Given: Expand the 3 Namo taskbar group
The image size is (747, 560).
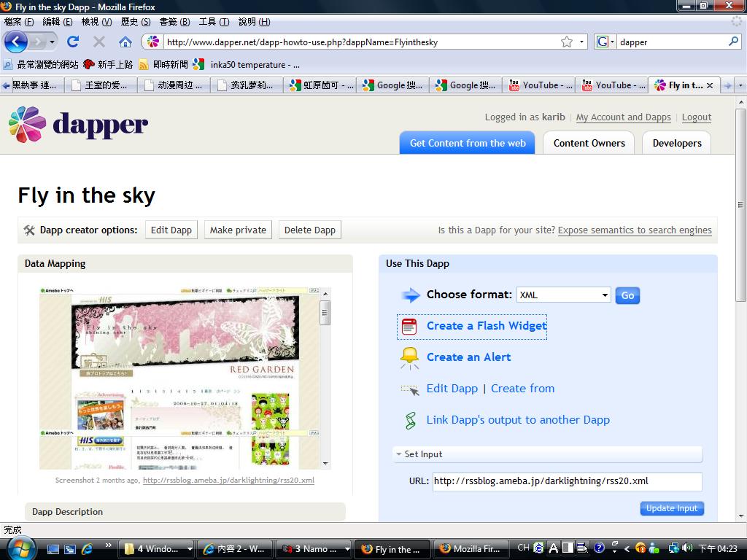Looking at the screenshot, I should pos(314,549).
